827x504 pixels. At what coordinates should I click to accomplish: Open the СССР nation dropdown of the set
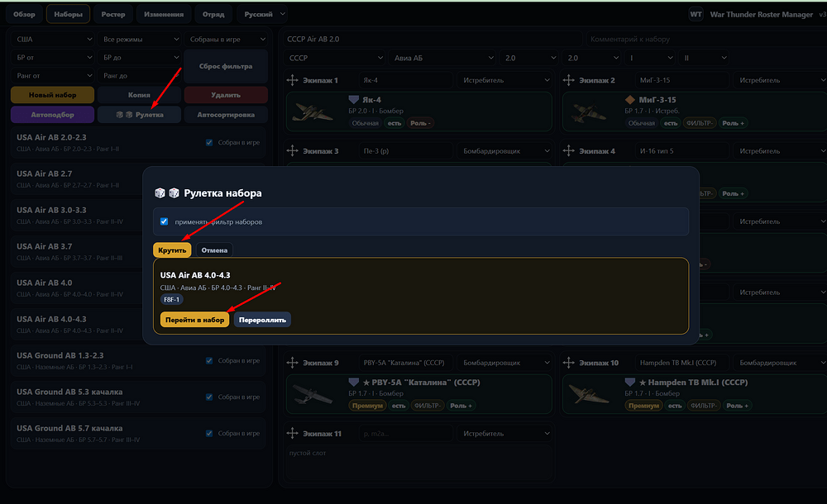[x=335, y=58]
